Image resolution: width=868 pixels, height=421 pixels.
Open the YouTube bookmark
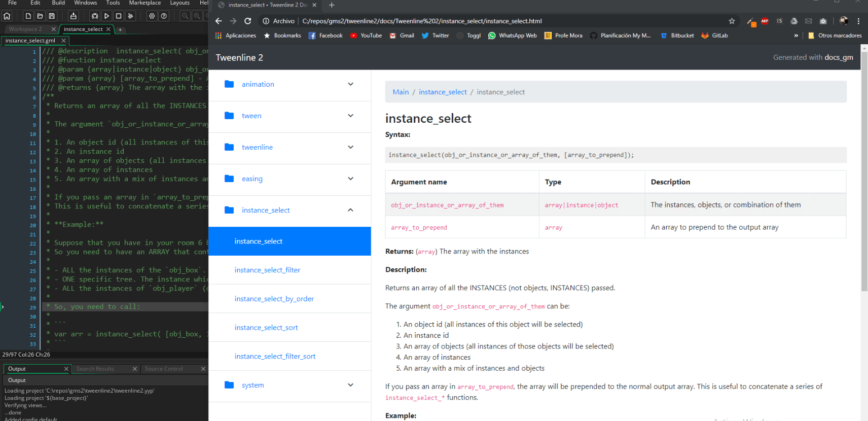366,36
